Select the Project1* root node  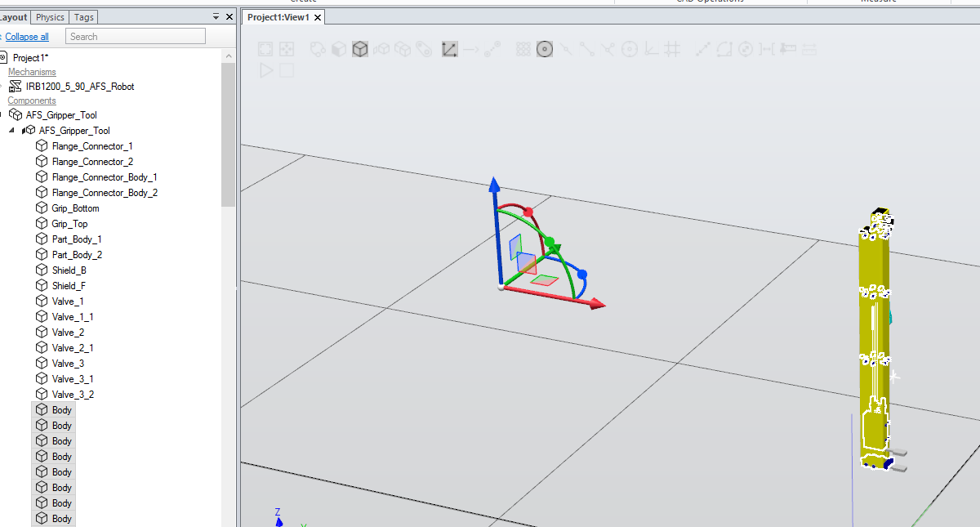pyautogui.click(x=31, y=58)
